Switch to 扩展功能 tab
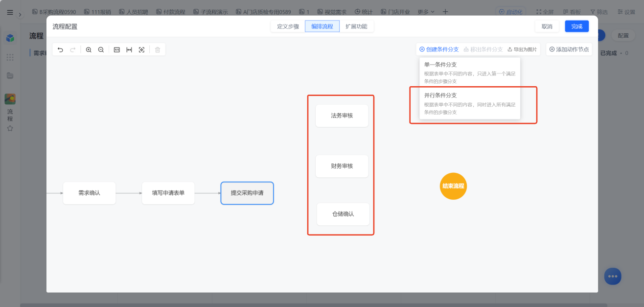This screenshot has height=307, width=644. [356, 26]
